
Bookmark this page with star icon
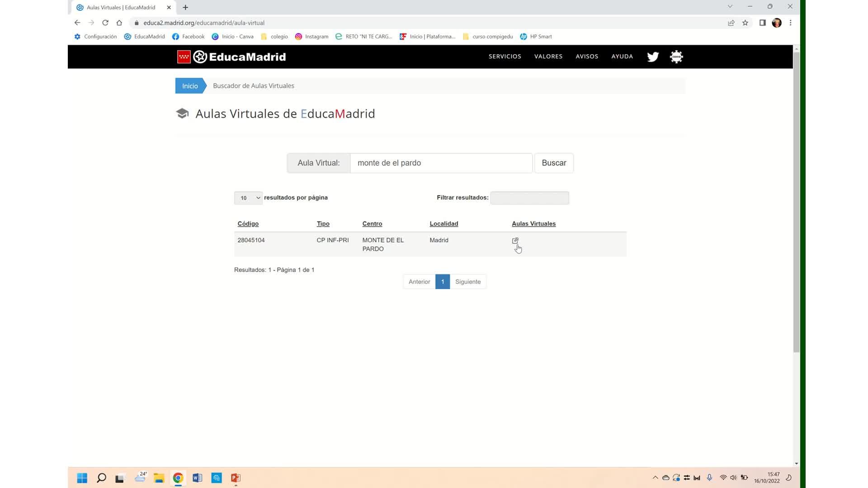[x=745, y=23]
